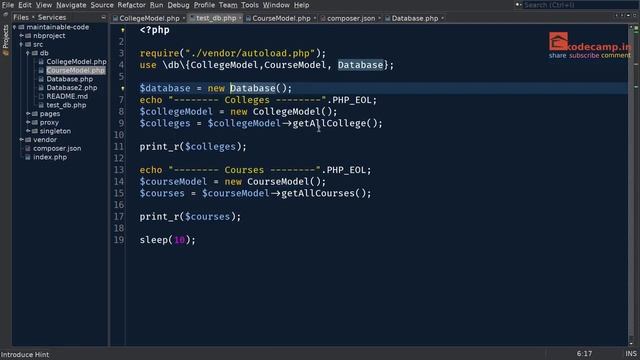Viewport: 640px width, 360px height.
Task: Open the Profile menu
Action: point(204,5)
